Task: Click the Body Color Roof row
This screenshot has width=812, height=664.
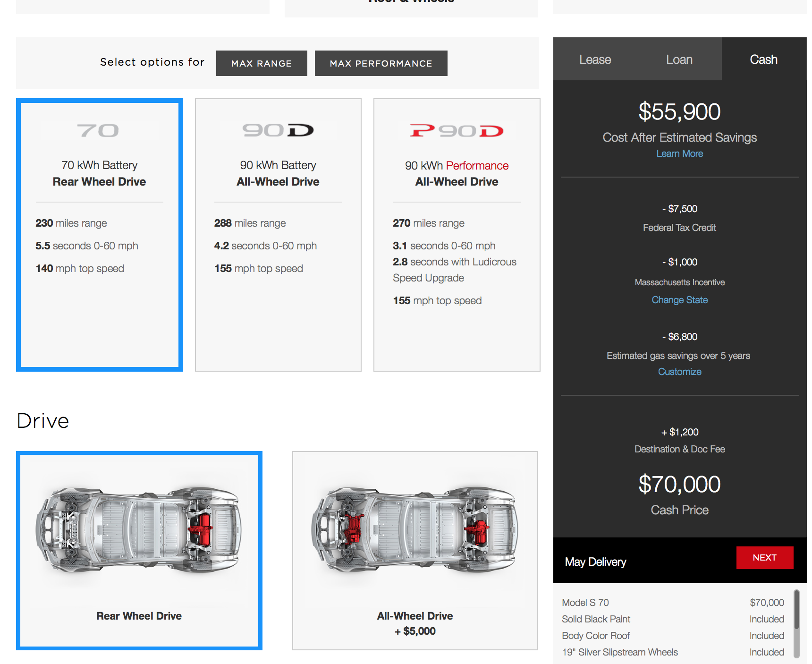Action: click(673, 636)
